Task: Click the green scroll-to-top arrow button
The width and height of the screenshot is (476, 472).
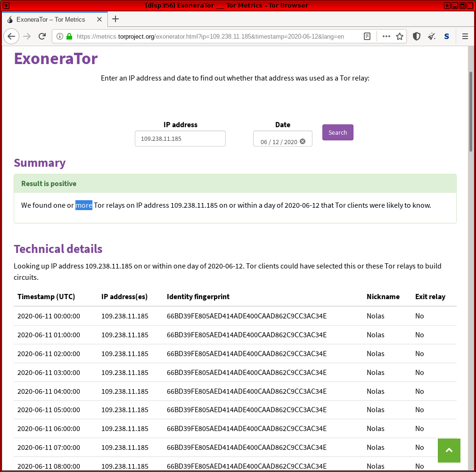Action: coord(449,450)
